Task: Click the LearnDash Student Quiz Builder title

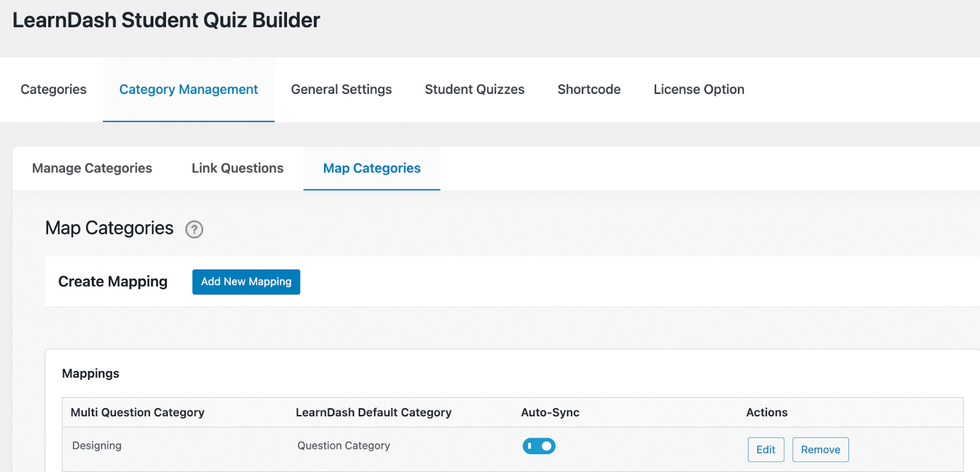Action: 166,20
